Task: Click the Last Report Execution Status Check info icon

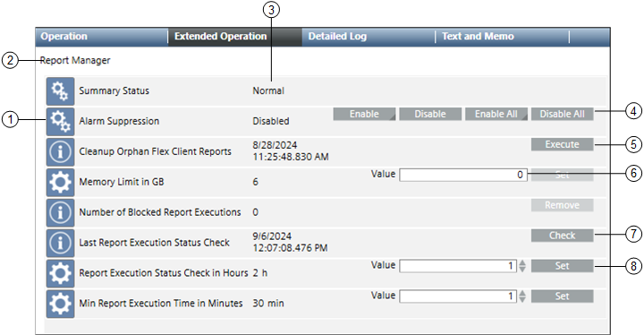Action: click(61, 243)
